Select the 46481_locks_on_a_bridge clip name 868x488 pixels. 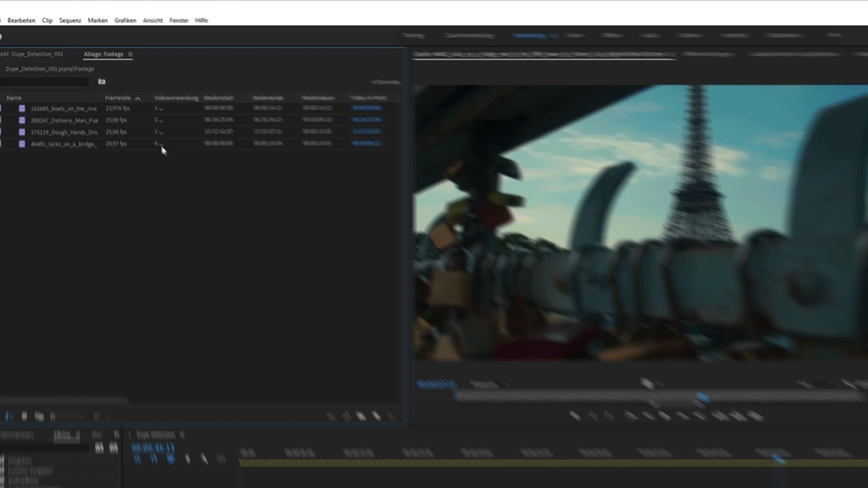pos(63,144)
